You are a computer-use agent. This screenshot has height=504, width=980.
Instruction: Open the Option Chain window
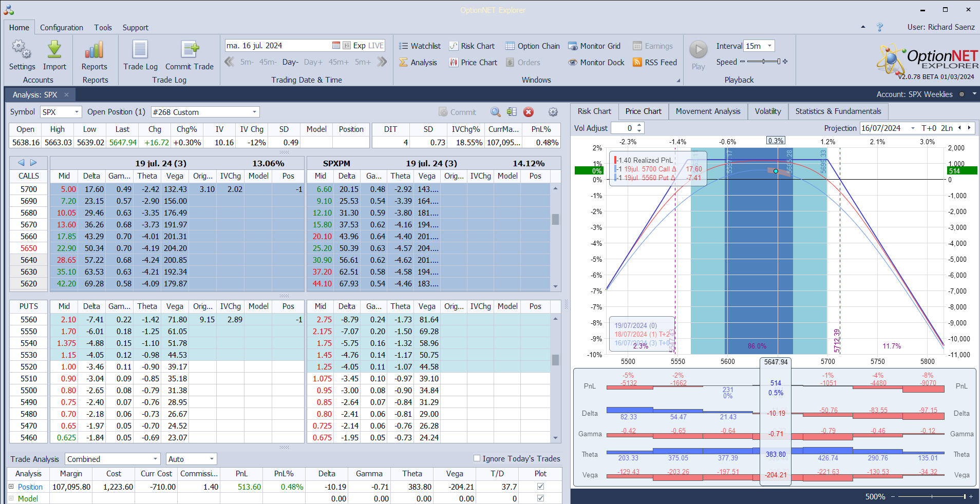pos(532,46)
